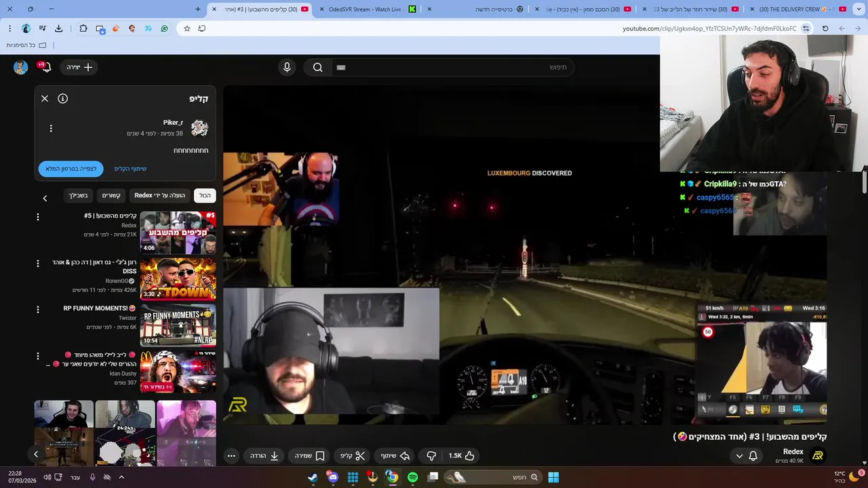Open the כל הסימניות bookmarks folder
The width and height of the screenshot is (868, 488).
point(26,45)
